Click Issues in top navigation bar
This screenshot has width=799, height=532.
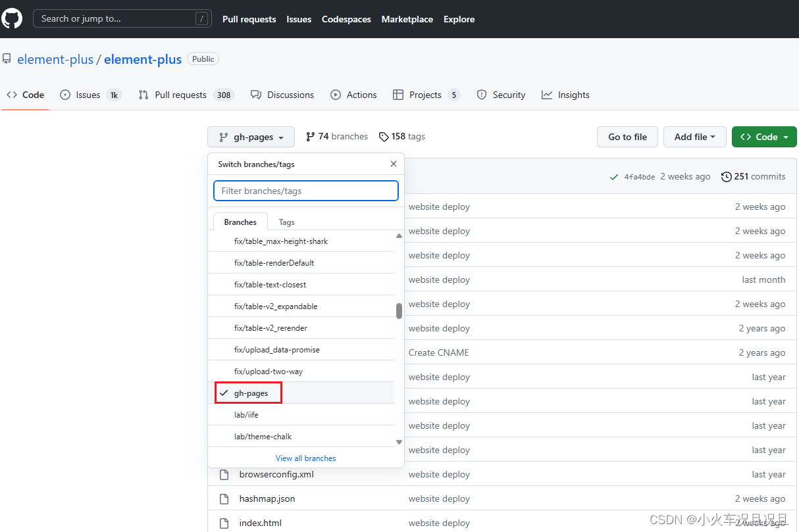click(x=299, y=19)
